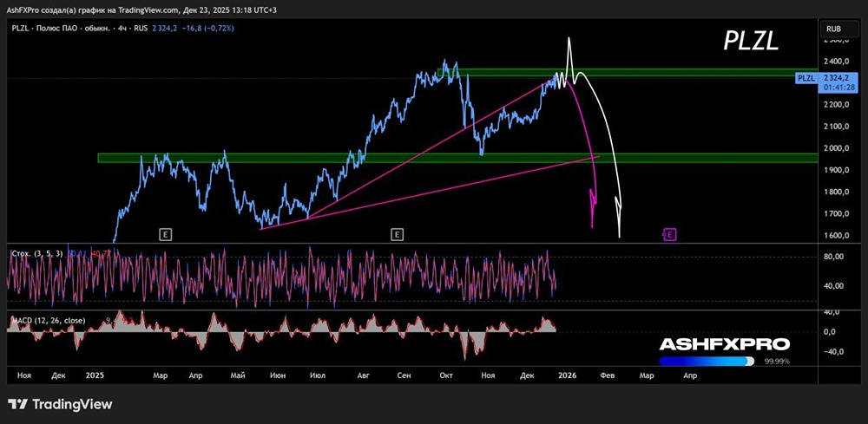Click the 2100,0 price axis label
Viewport: 868px width, 424px height.
tap(835, 127)
